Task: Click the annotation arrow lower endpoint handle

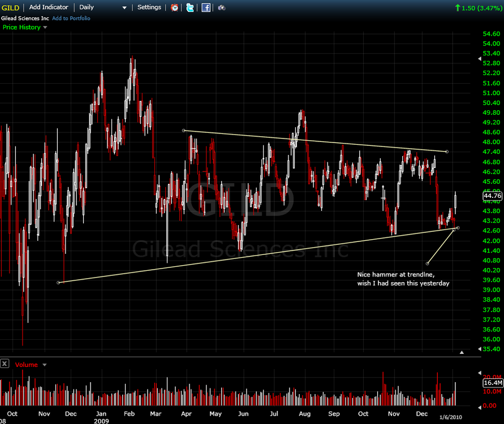Action: point(427,263)
